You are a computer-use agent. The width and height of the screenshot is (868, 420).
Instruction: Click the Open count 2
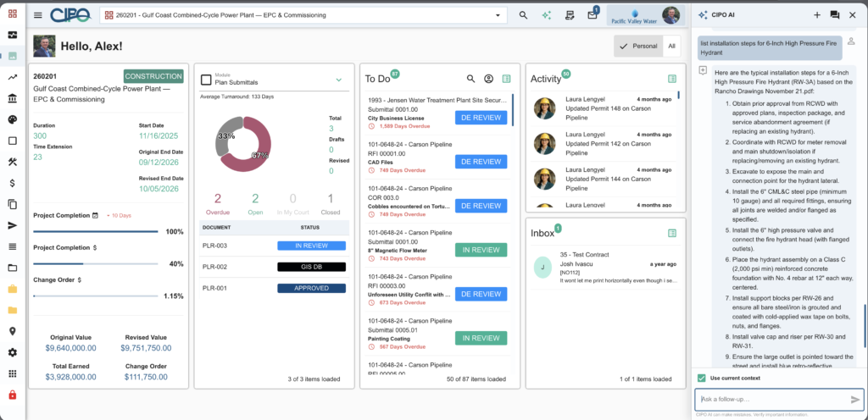point(255,198)
